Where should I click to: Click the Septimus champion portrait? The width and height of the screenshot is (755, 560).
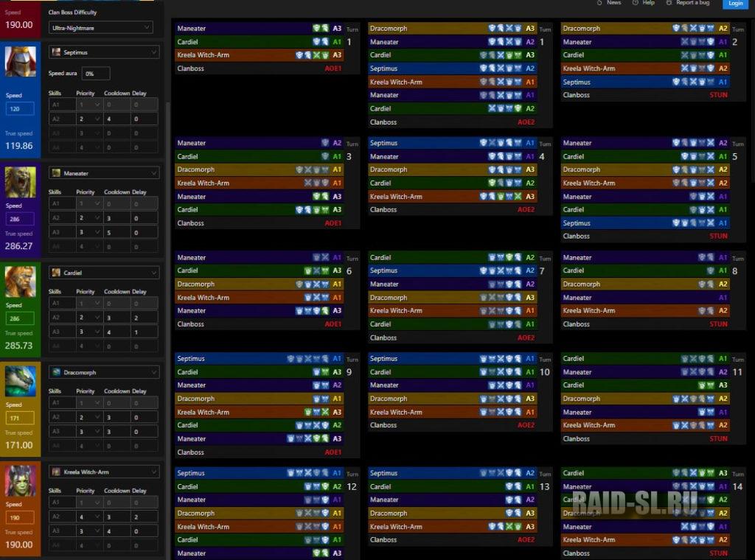[x=20, y=62]
